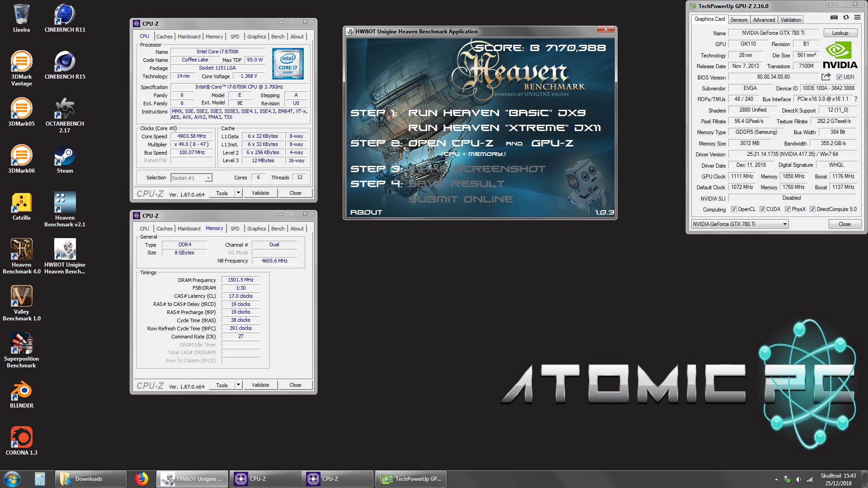Click Validate button in top CPU-Z window
The height and width of the screenshot is (488, 868).
tap(260, 193)
